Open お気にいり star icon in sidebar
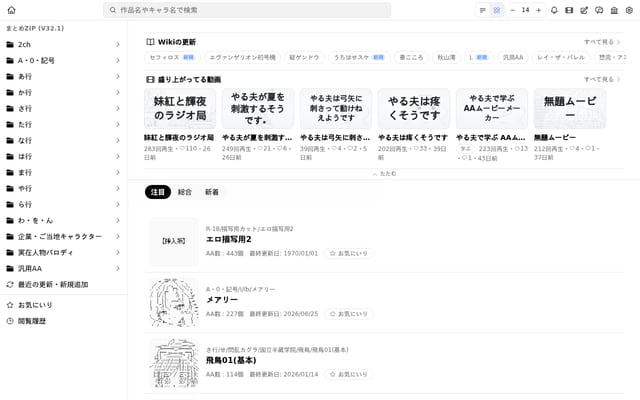640x400 pixels. click(10, 305)
